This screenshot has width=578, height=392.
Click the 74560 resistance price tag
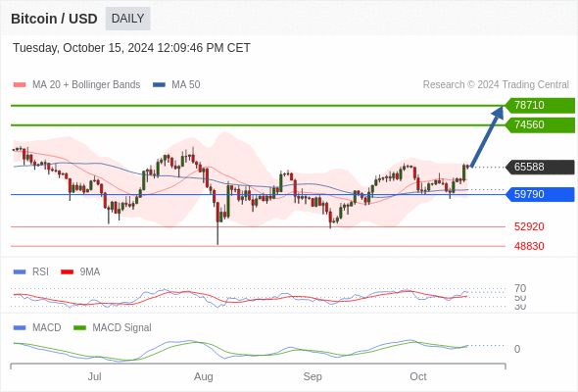pos(540,125)
